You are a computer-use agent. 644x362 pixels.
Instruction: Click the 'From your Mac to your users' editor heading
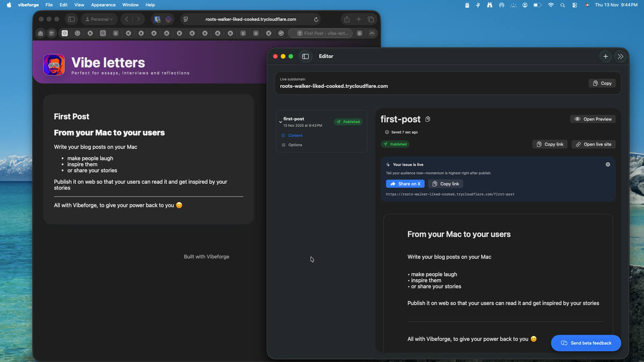point(459,234)
